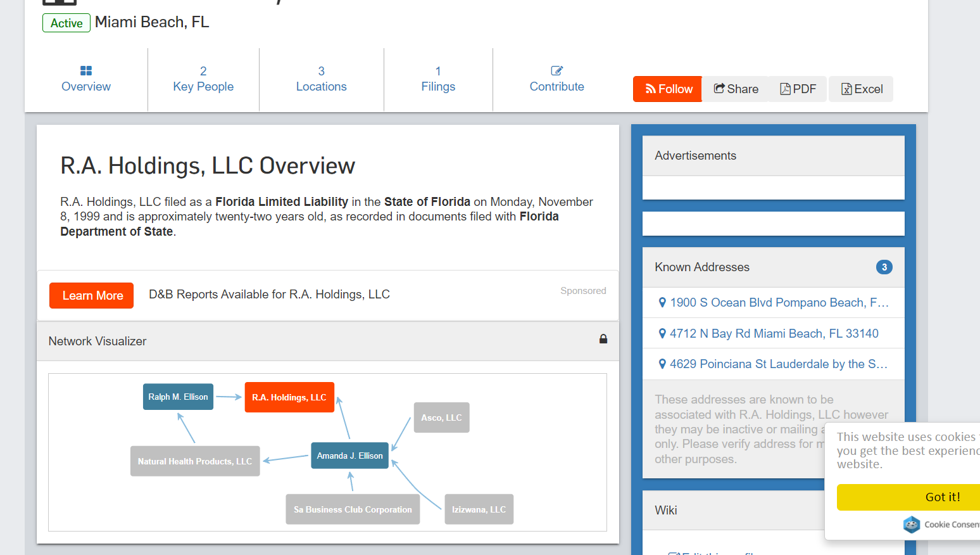Share this company profile
This screenshot has width=980, height=555.
736,89
